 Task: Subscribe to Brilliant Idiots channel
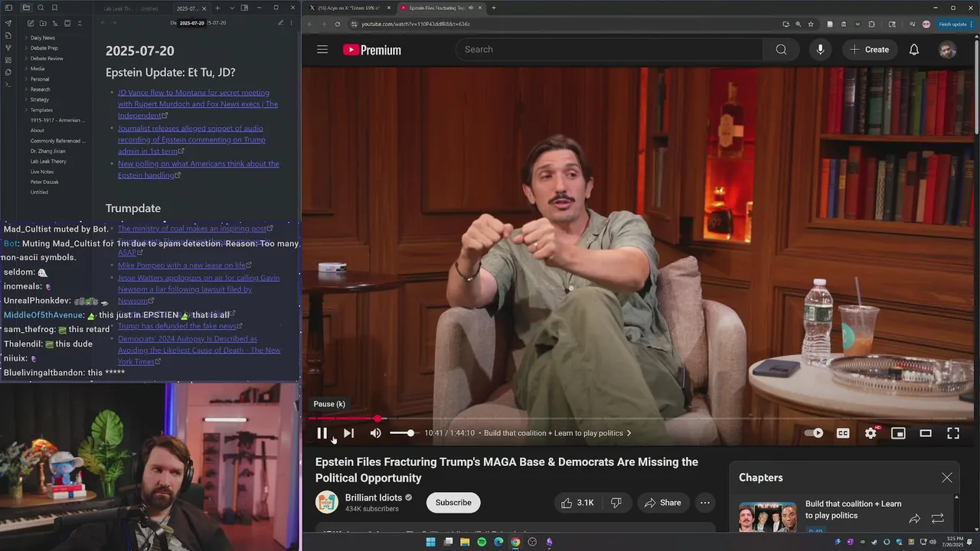[453, 503]
